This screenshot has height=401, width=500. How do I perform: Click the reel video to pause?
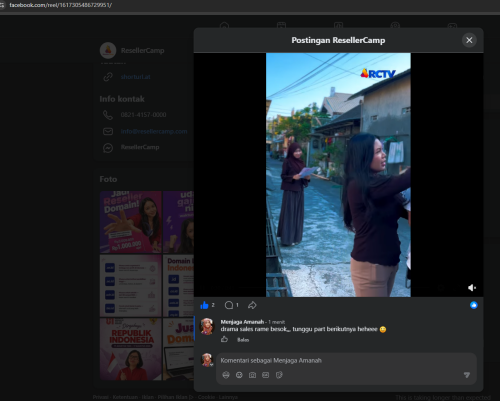338,175
